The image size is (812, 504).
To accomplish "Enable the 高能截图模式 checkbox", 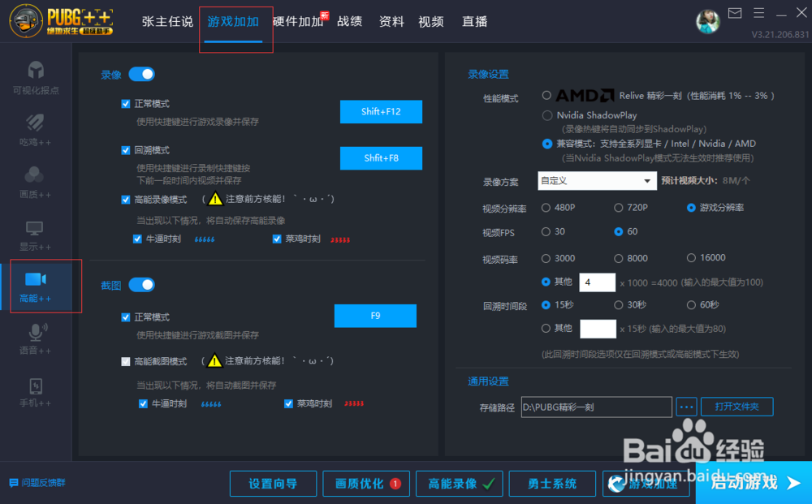I will (x=125, y=361).
